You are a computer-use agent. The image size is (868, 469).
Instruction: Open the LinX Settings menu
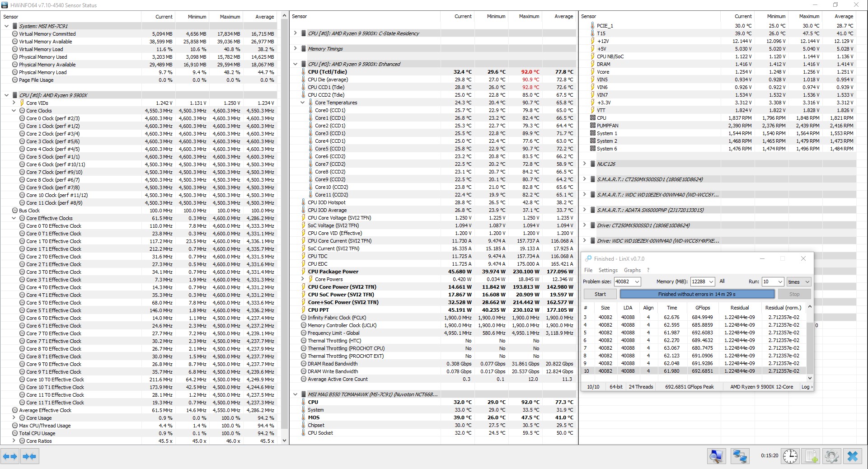click(608, 270)
